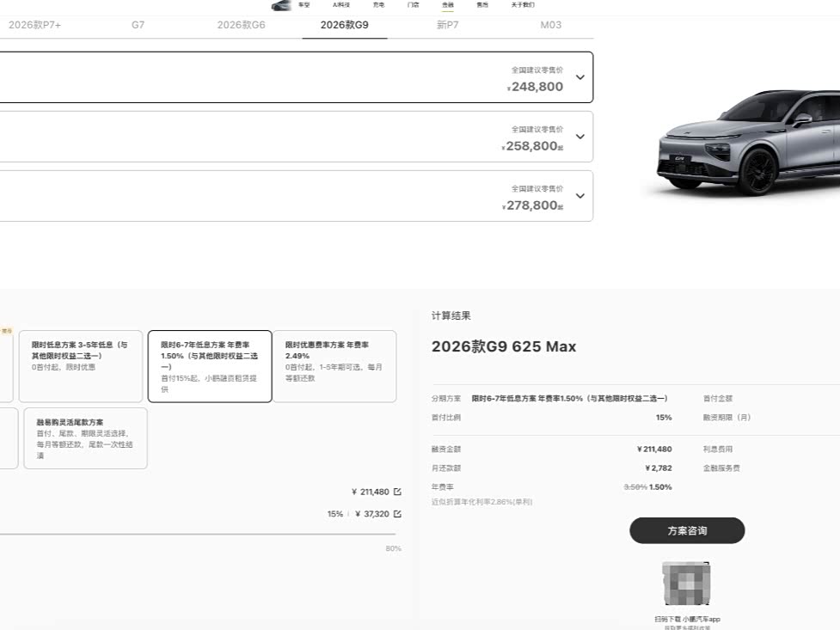The image size is (840, 630).
Task: Open the M03 model tab
Action: (550, 25)
